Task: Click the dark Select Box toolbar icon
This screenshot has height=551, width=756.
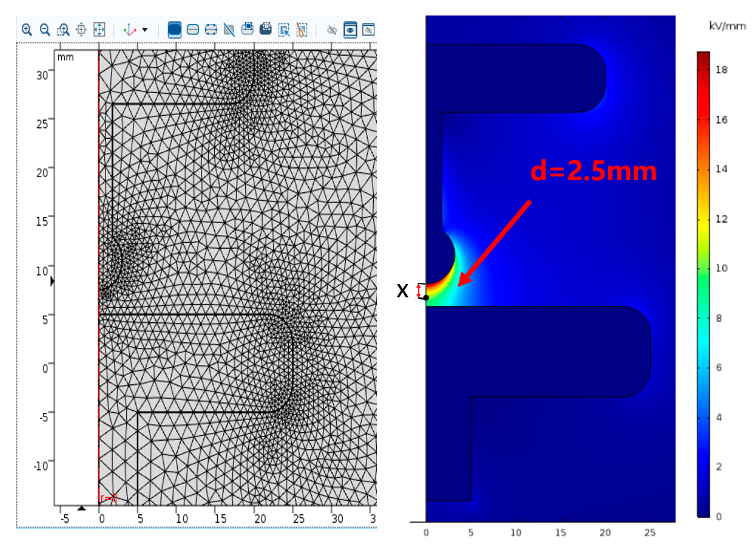Action: [x=266, y=29]
